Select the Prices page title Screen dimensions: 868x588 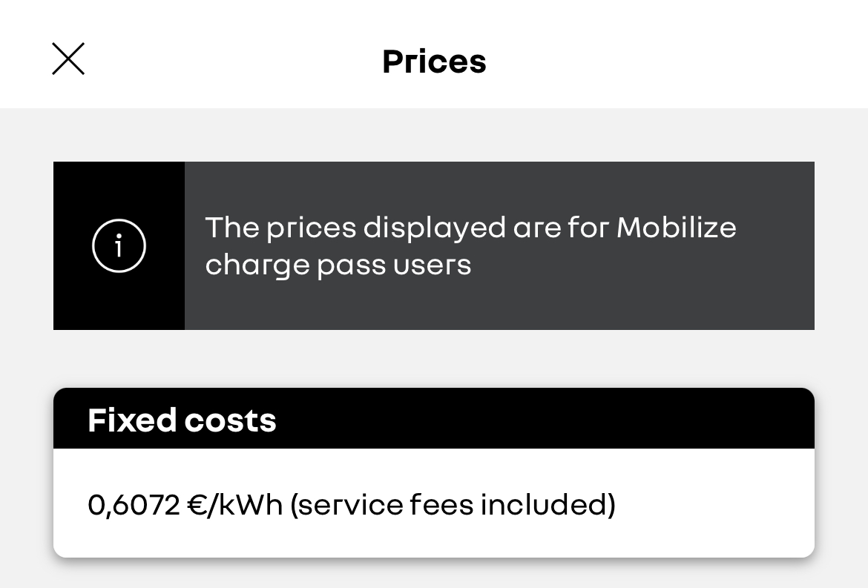(x=434, y=62)
